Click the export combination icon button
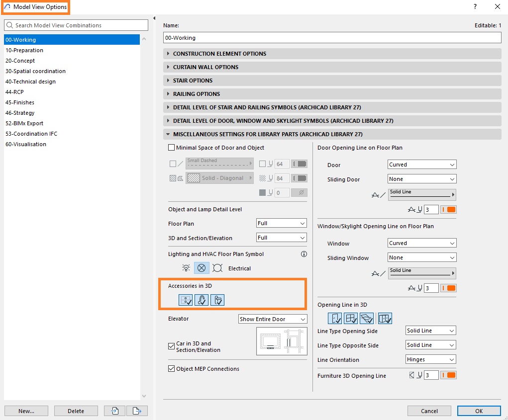This screenshot has height=420, width=508. (x=137, y=411)
